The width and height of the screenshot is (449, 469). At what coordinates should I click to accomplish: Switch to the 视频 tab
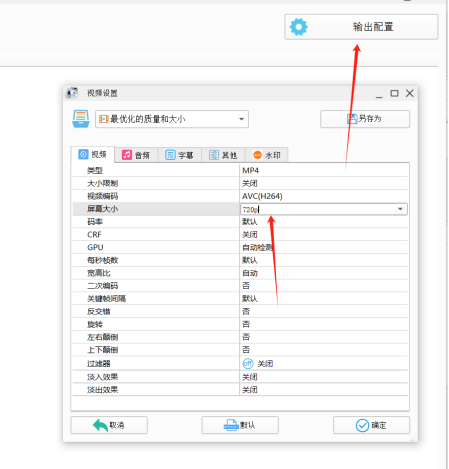tap(93, 154)
